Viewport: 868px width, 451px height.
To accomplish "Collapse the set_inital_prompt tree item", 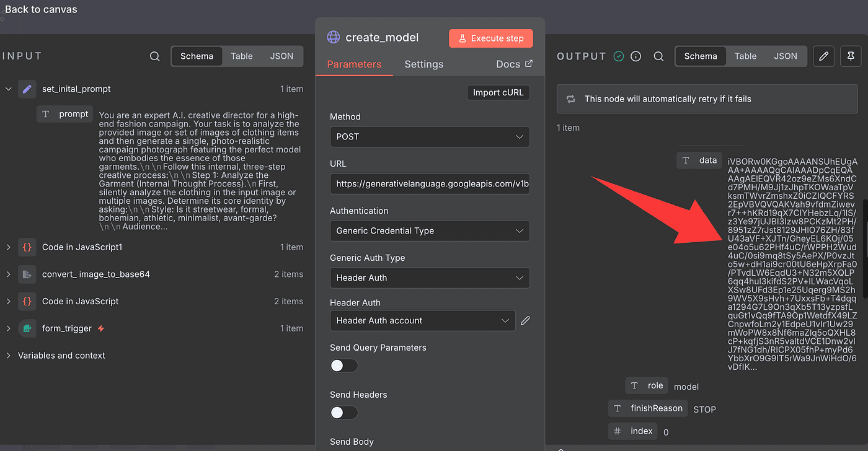I will 9,89.
